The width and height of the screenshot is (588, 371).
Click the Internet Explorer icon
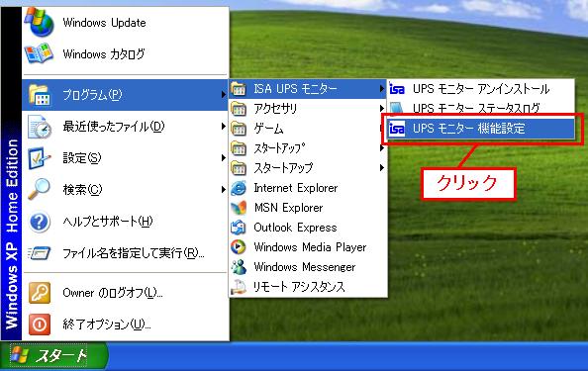(x=239, y=188)
